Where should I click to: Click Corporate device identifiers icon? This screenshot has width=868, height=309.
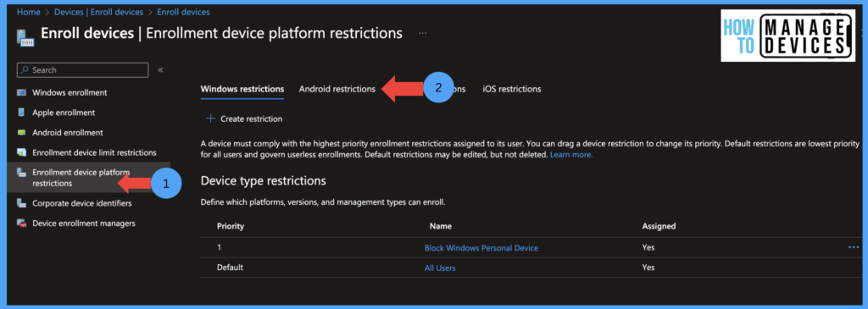point(21,203)
